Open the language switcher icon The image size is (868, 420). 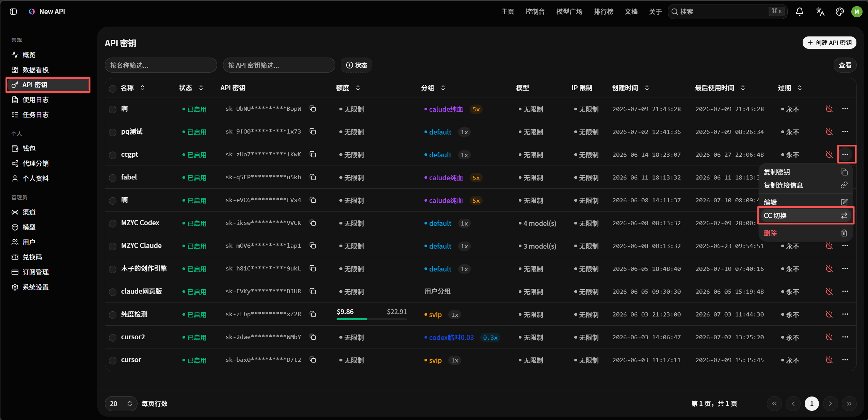coord(820,12)
